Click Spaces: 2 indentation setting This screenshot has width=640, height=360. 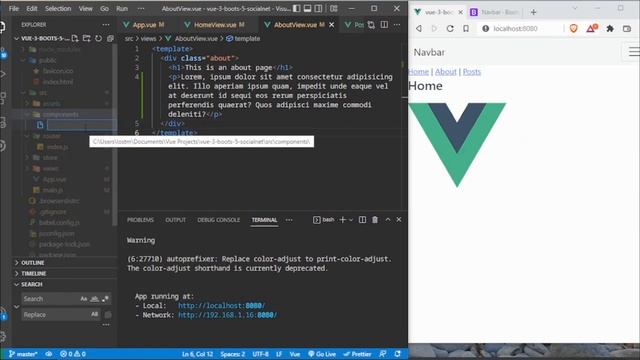(x=233, y=354)
